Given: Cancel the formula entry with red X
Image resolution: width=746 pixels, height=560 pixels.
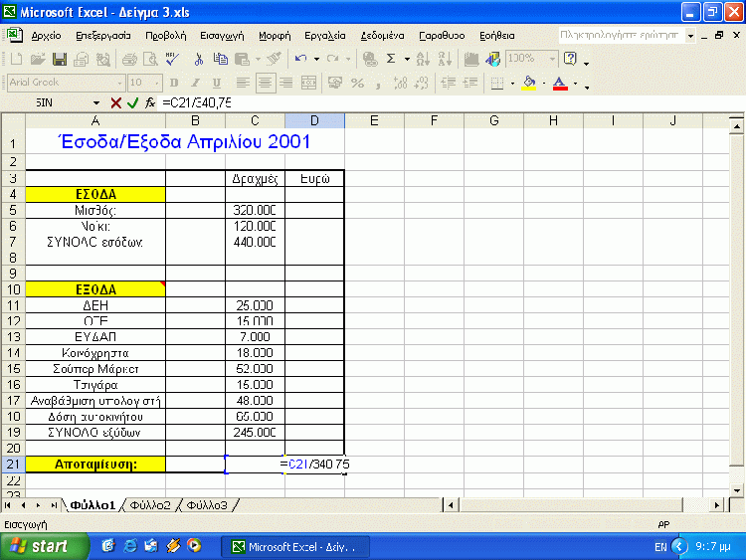Looking at the screenshot, I should (x=115, y=102).
